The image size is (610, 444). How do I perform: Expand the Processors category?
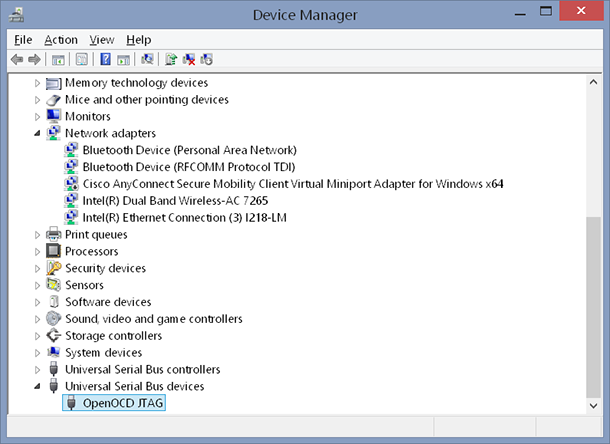pyautogui.click(x=38, y=252)
